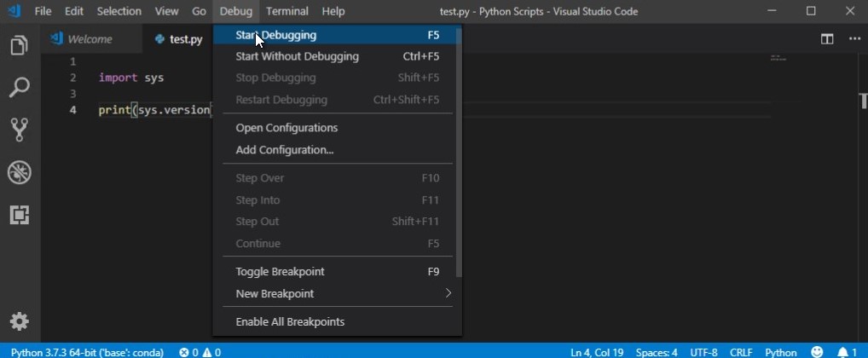Select Enable All Breakpoints entry

[x=334, y=322]
